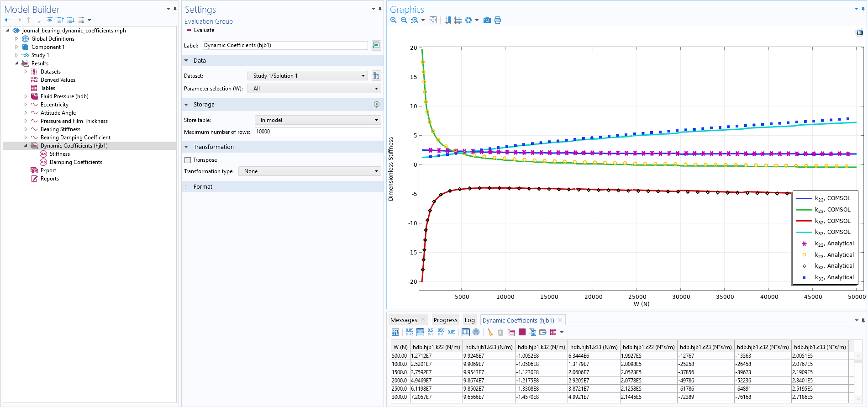This screenshot has width=868, height=408.
Task: Click the Maximum number of rows field
Action: pos(317,132)
